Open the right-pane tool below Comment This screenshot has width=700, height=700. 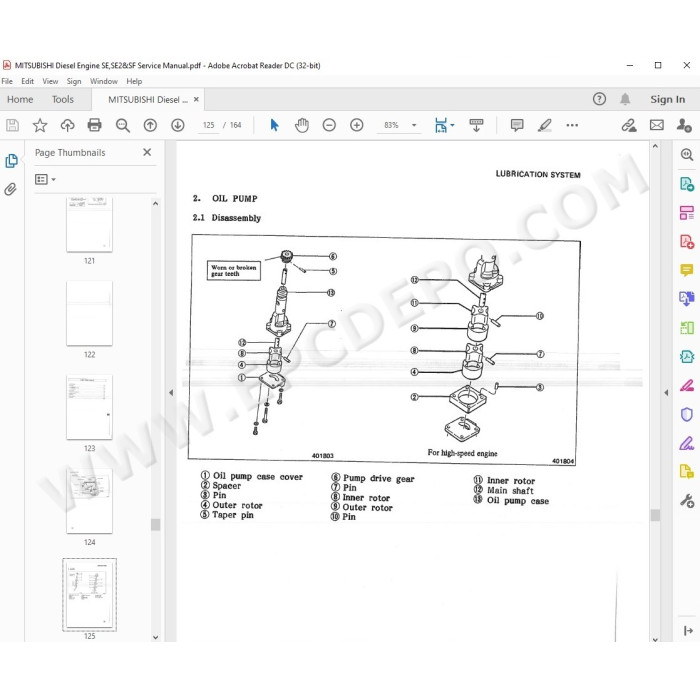pyautogui.click(x=687, y=298)
